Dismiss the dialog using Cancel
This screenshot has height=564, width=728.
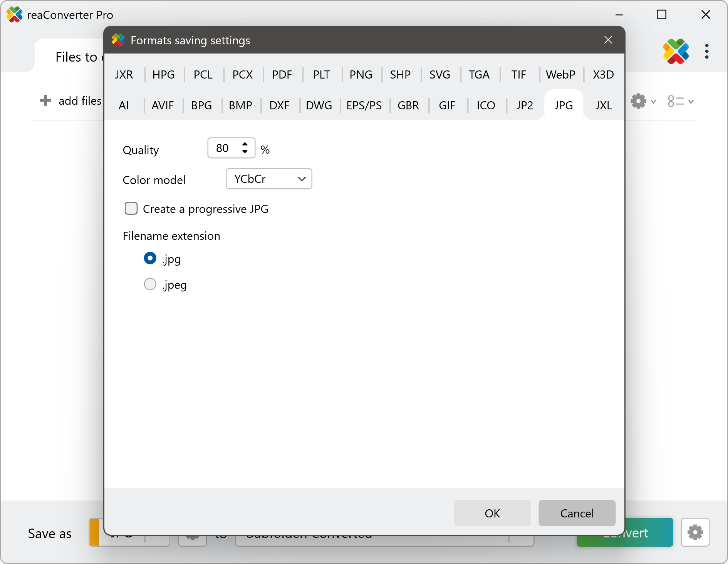[577, 513]
